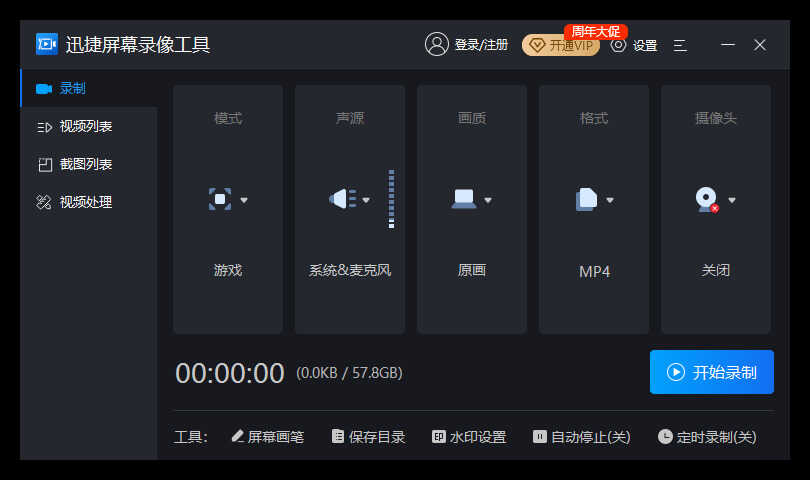This screenshot has height=480, width=810.
Task: Click the 摄像头 card heading
Action: click(715, 118)
